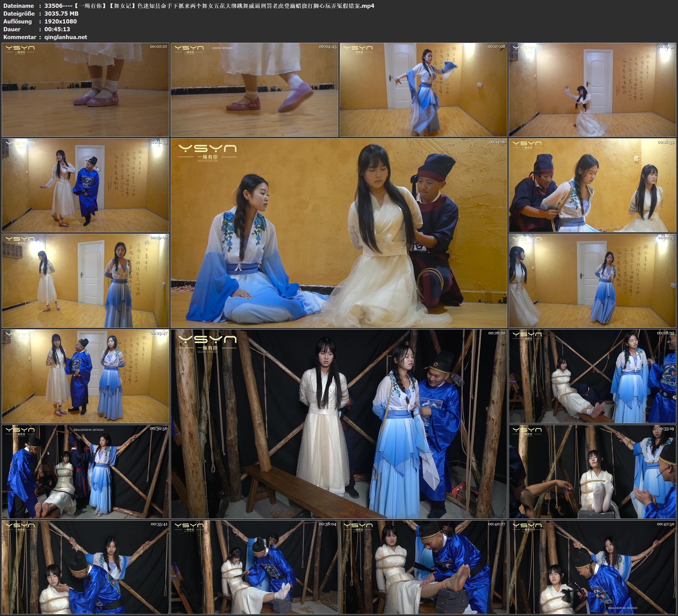Click the last frame at 00:42:50
The width and height of the screenshot is (678, 616).
click(592, 567)
